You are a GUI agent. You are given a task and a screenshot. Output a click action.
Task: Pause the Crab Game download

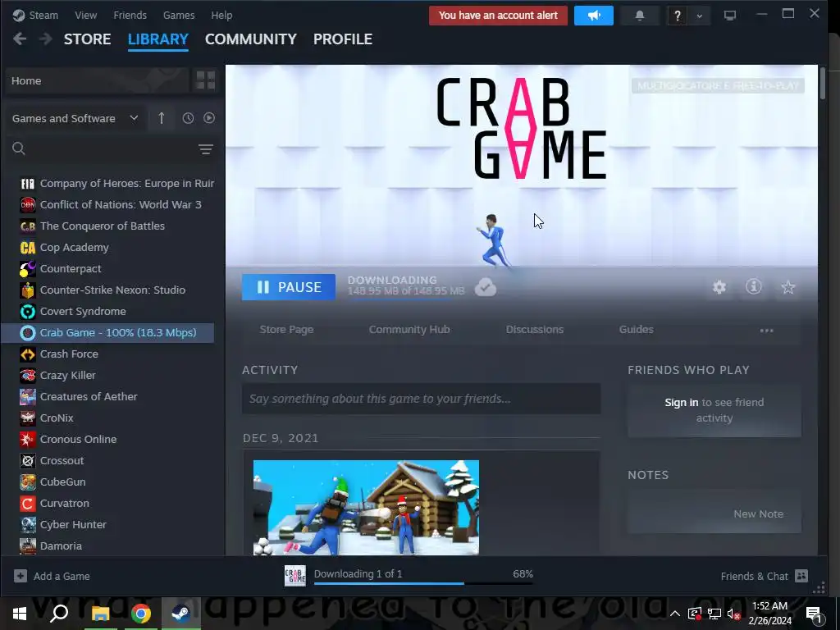pyautogui.click(x=289, y=287)
